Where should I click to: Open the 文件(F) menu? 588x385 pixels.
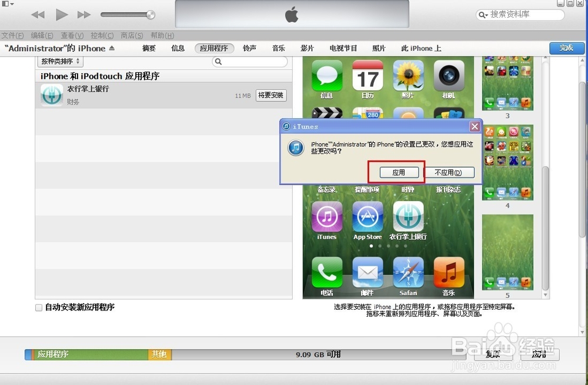tap(12, 36)
